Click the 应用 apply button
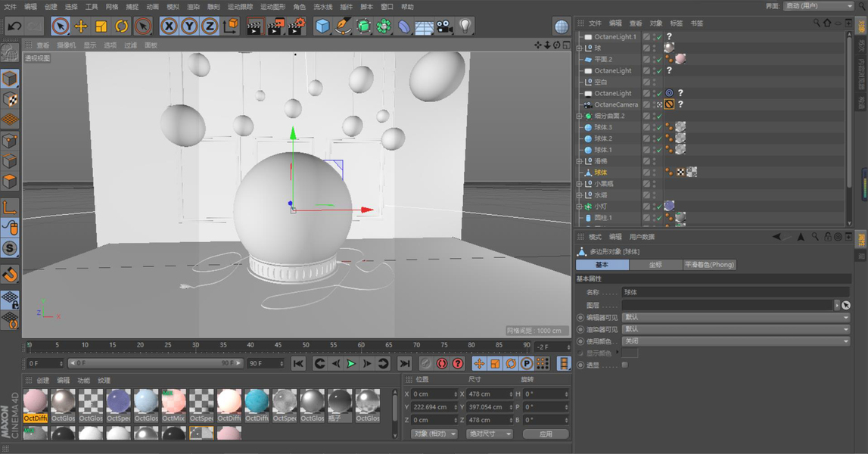Viewport: 868px width, 454px height. (546, 434)
